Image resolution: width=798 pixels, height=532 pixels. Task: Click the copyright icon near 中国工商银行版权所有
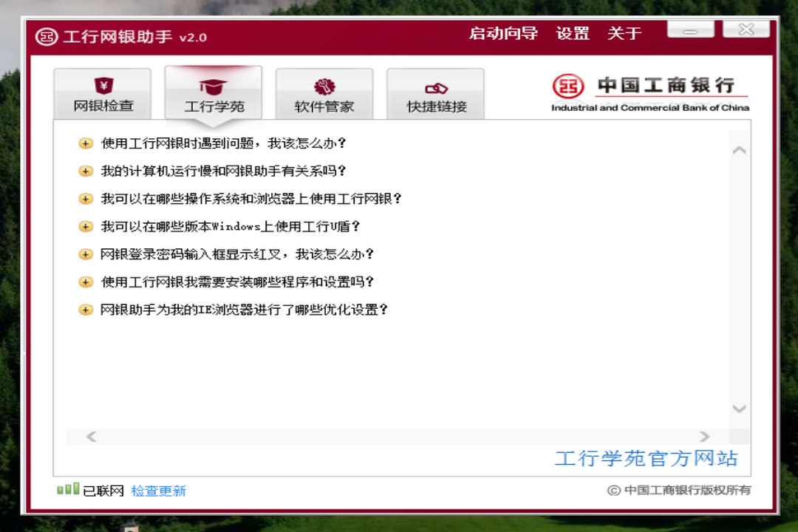click(x=613, y=490)
